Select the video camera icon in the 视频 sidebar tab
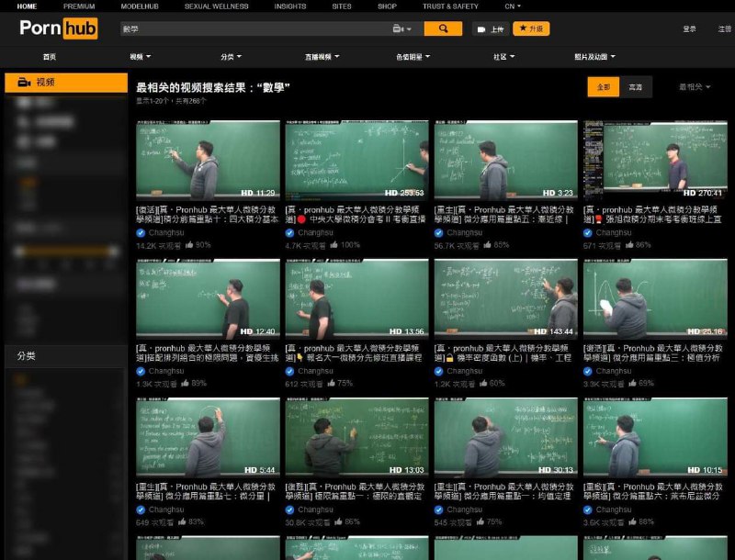The height and width of the screenshot is (560, 735). coord(24,83)
